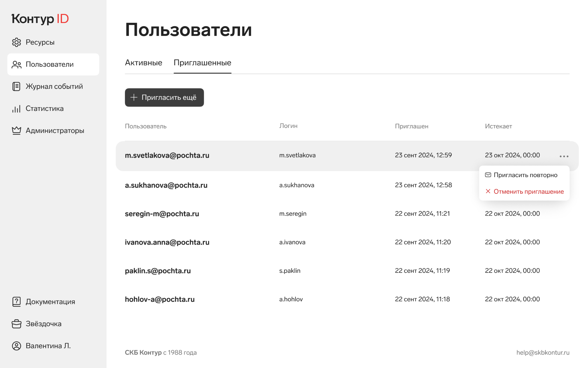The height and width of the screenshot is (368, 588).
Task: Click the Валентина Л. profile avatar icon
Action: click(16, 346)
